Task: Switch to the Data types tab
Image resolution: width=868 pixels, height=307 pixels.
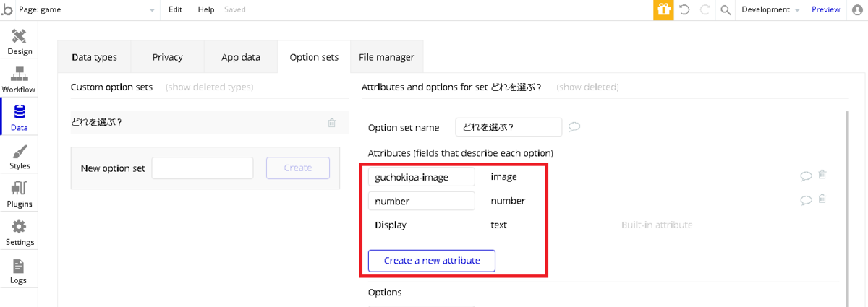Action: pos(94,57)
